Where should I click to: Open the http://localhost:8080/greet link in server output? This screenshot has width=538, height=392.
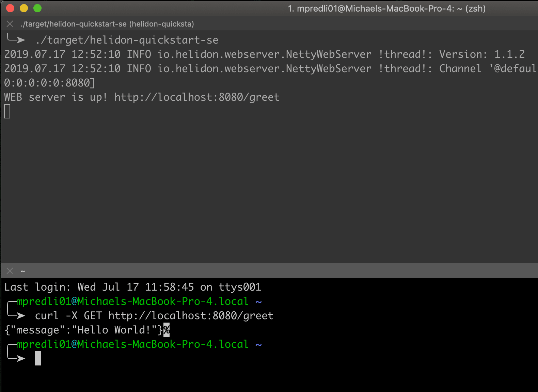197,97
